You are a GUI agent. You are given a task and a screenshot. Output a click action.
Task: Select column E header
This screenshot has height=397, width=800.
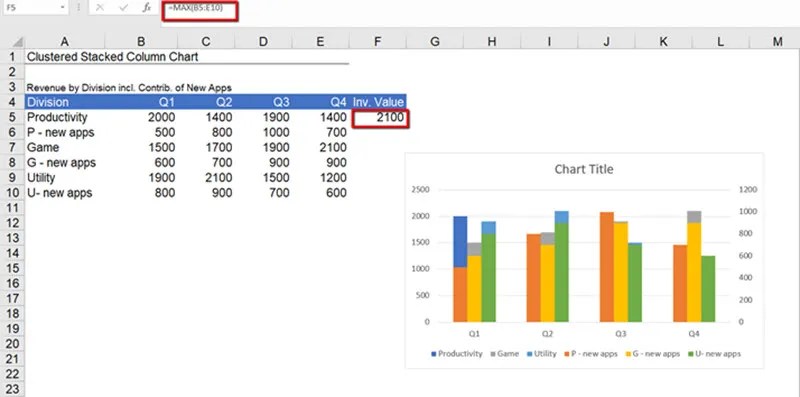click(x=320, y=42)
